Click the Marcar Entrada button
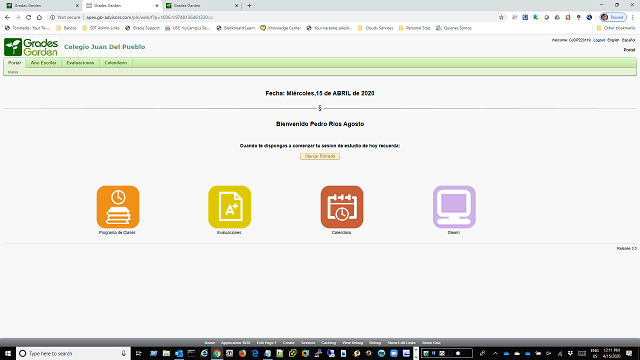Image resolution: width=640 pixels, height=360 pixels. point(320,156)
